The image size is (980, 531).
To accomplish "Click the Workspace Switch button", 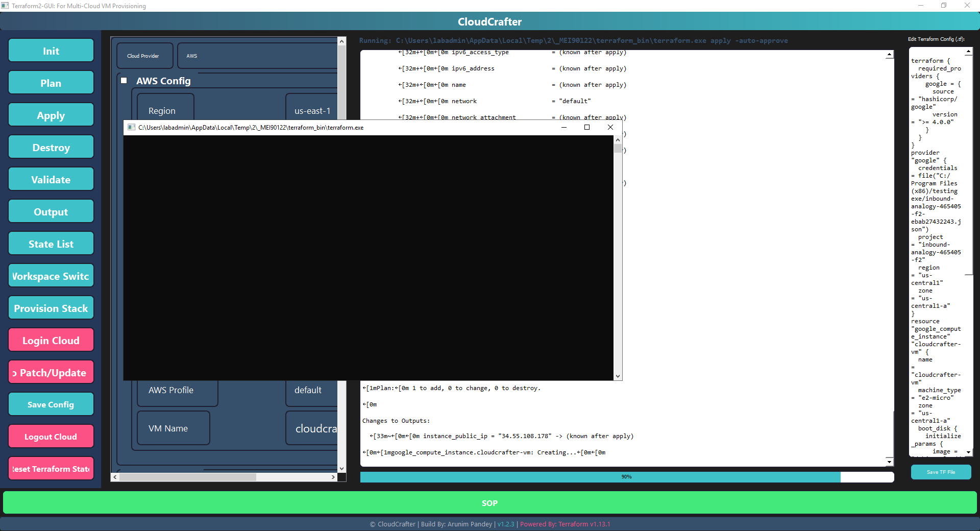I will click(51, 275).
